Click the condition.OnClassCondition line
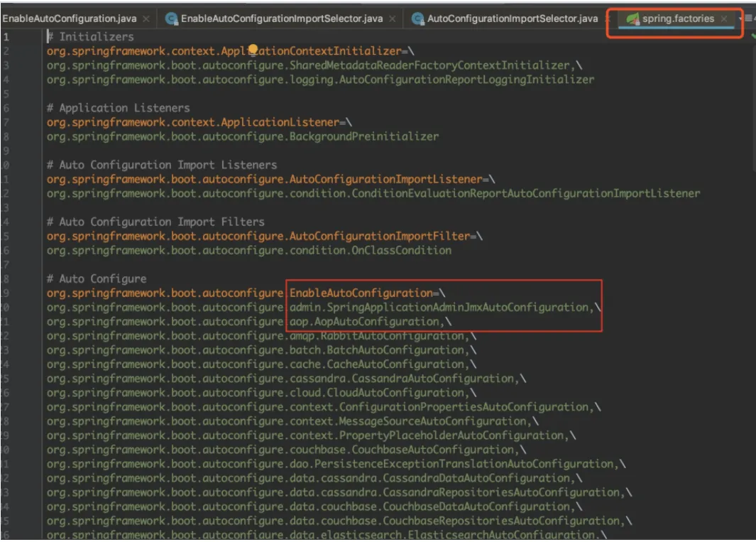The width and height of the screenshot is (756, 542). 248,251
